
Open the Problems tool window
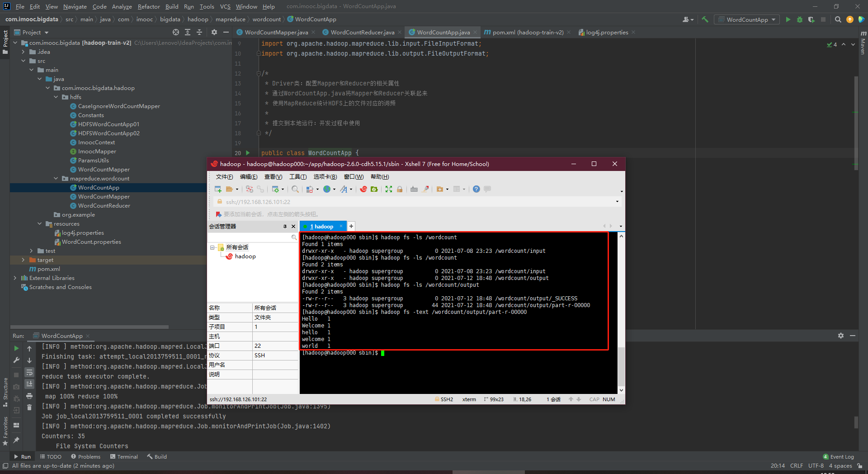tap(85, 456)
